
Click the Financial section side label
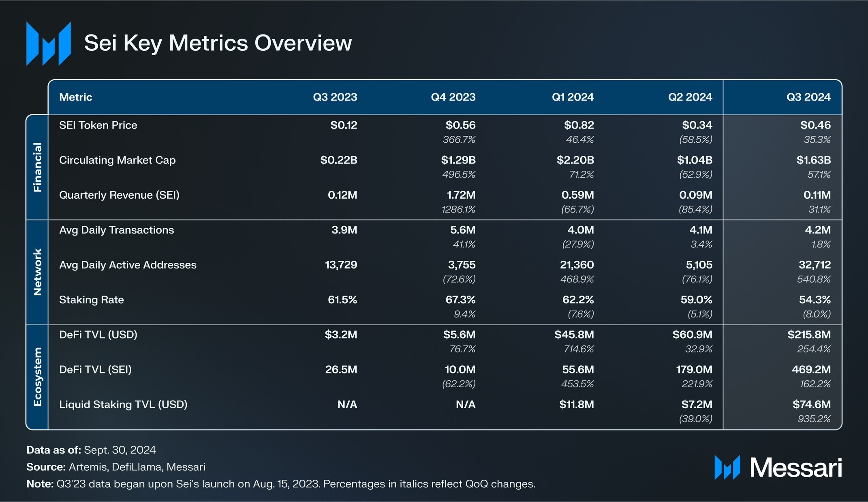click(37, 167)
